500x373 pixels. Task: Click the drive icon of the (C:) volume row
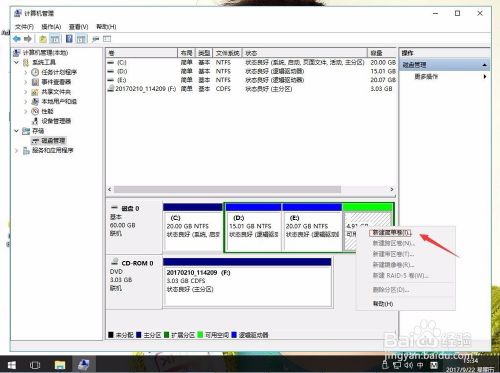click(x=110, y=62)
